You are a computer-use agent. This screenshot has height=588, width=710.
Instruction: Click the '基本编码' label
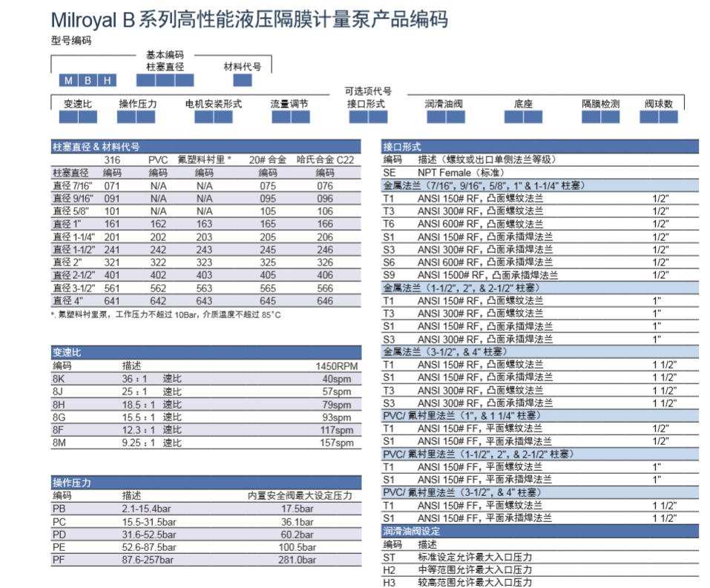click(165, 55)
